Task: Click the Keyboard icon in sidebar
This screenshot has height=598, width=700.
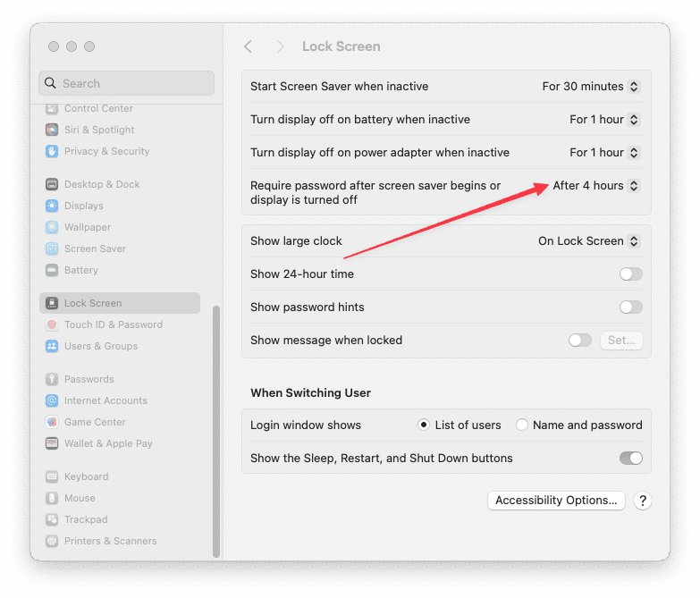Action: coord(52,476)
